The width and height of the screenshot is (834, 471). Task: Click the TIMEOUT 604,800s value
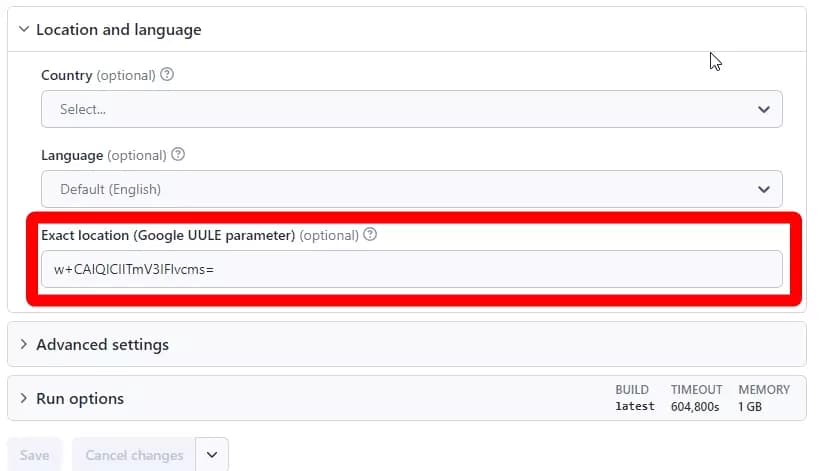(x=695, y=407)
